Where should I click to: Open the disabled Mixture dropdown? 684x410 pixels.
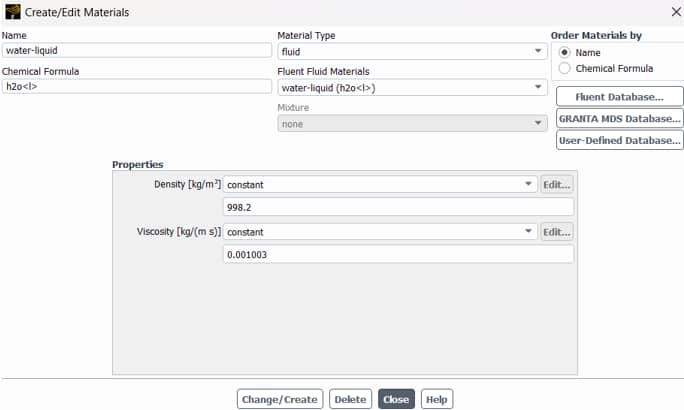tap(412, 124)
